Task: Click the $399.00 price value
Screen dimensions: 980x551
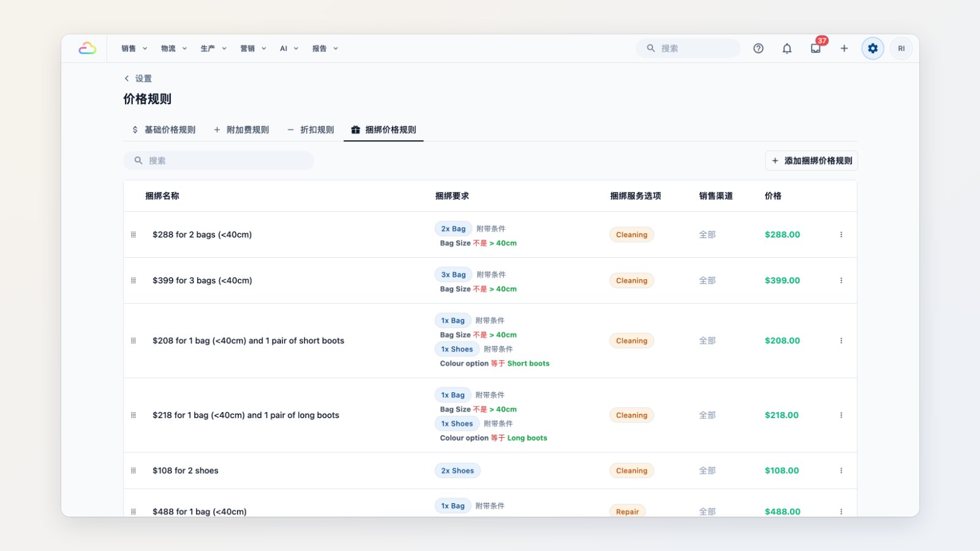Action: coord(782,280)
